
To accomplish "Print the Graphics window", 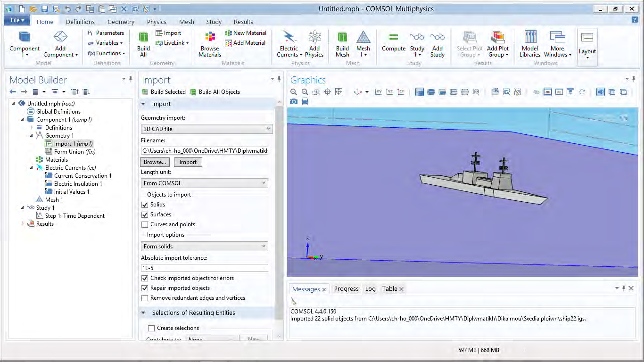I will pyautogui.click(x=305, y=101).
